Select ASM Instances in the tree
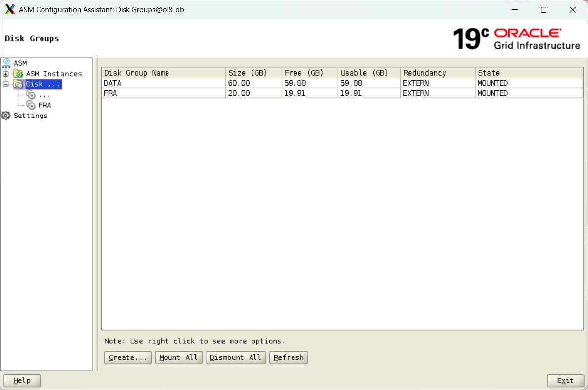588x390 pixels. pyautogui.click(x=54, y=74)
